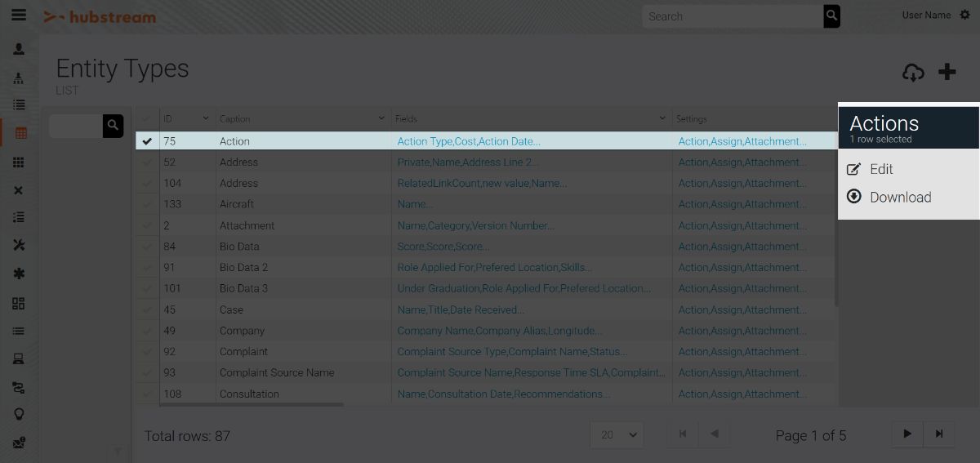The width and height of the screenshot is (980, 463).
Task: Open the lightbulb icon in sidebar
Action: (x=19, y=414)
